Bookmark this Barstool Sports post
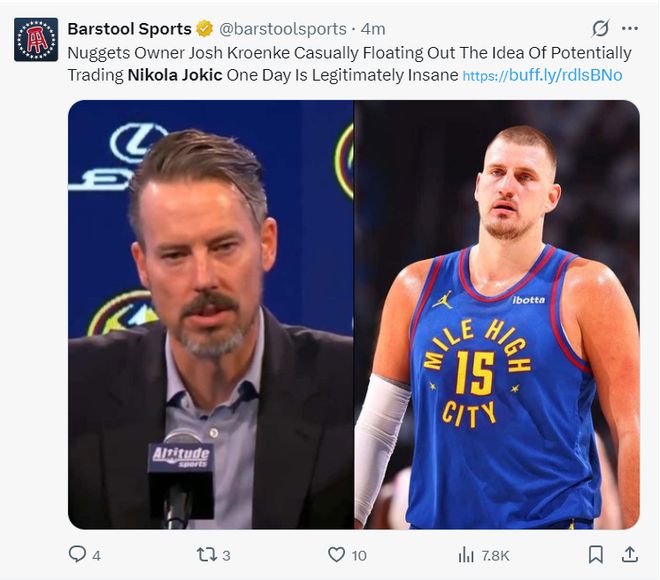The height and width of the screenshot is (580, 660). pos(596,554)
